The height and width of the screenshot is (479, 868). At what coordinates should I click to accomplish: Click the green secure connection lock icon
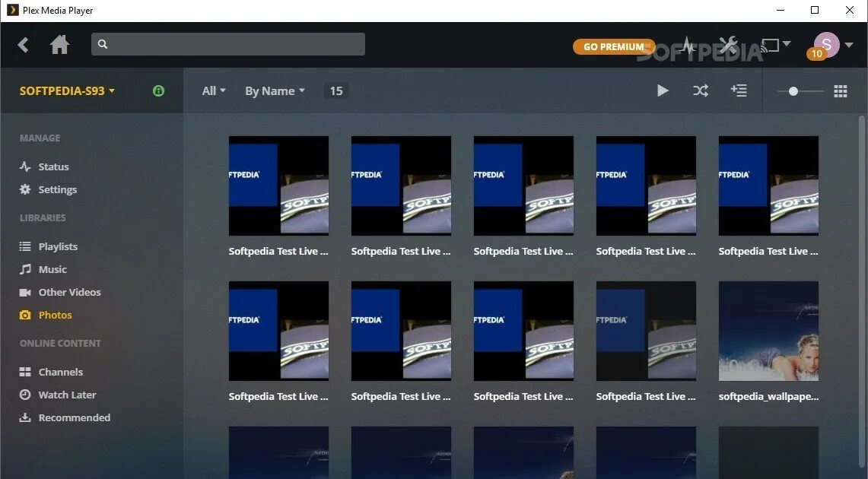pyautogui.click(x=158, y=90)
